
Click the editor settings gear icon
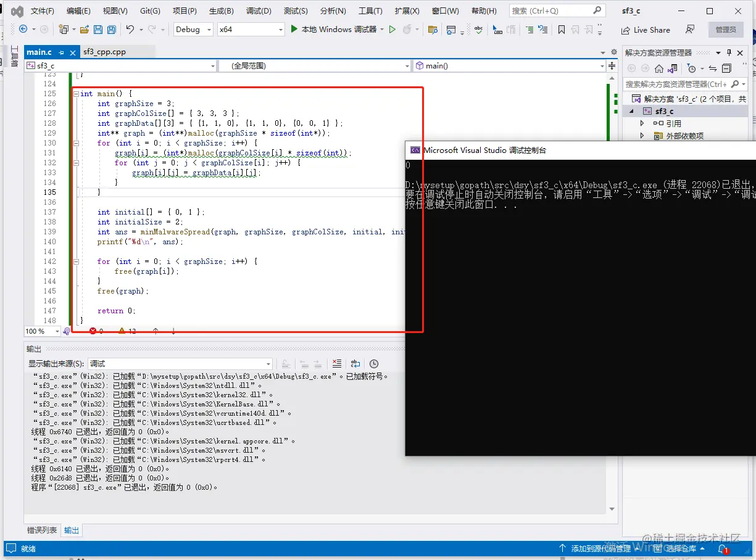click(613, 52)
